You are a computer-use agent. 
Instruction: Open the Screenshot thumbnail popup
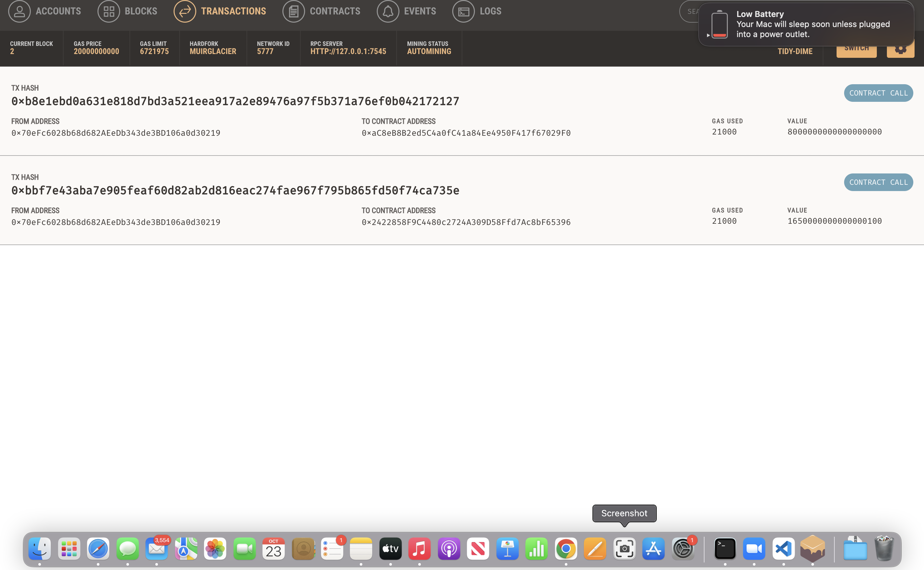[624, 513]
